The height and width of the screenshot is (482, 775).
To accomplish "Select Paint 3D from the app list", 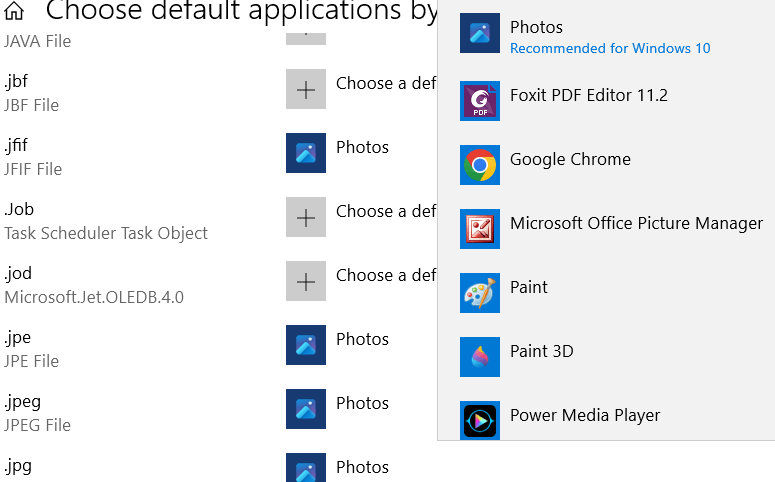I will click(541, 351).
